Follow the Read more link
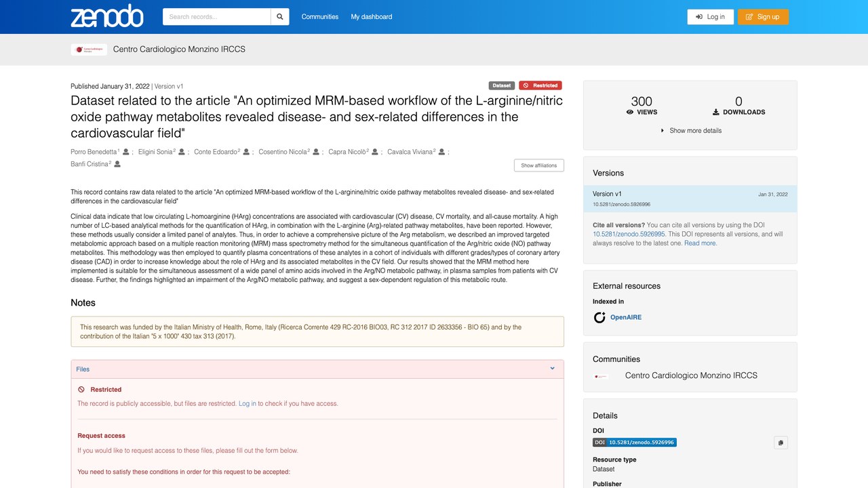Image resolution: width=868 pixels, height=488 pixels. pyautogui.click(x=700, y=243)
